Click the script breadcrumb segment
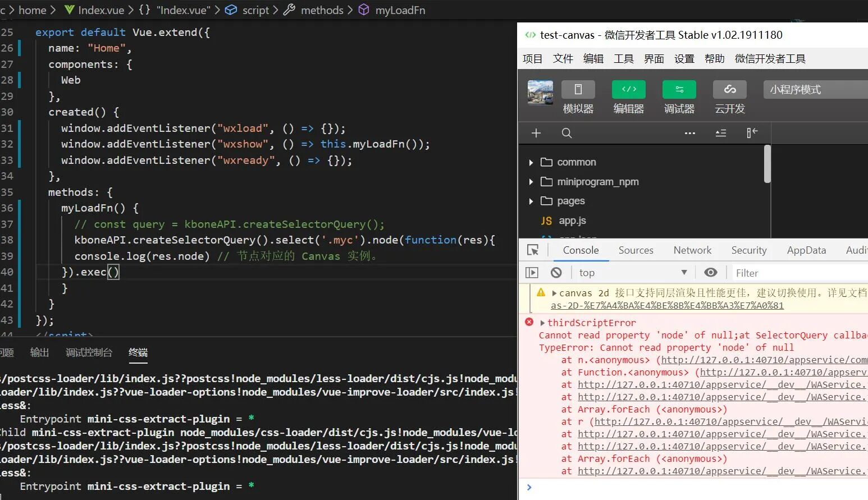 coord(247,10)
